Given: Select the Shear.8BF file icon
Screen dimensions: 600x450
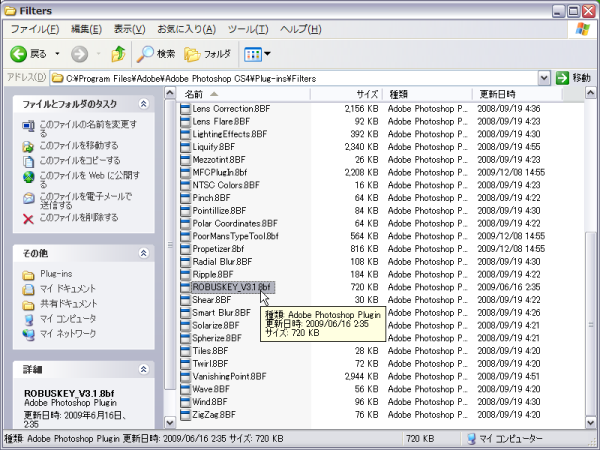Looking at the screenshot, I should click(x=185, y=300).
